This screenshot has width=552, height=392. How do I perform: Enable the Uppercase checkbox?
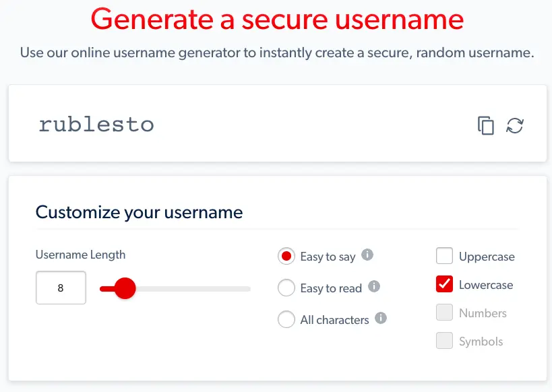click(x=444, y=256)
